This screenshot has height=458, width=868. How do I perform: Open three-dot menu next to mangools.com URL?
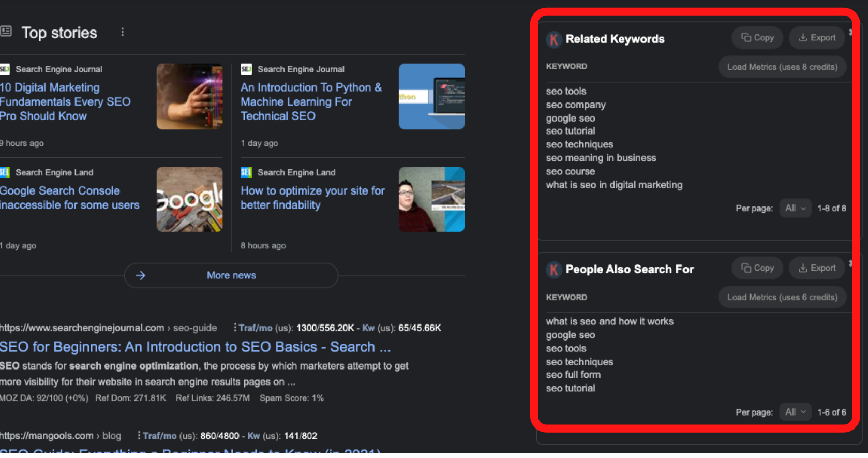pyautogui.click(x=139, y=436)
